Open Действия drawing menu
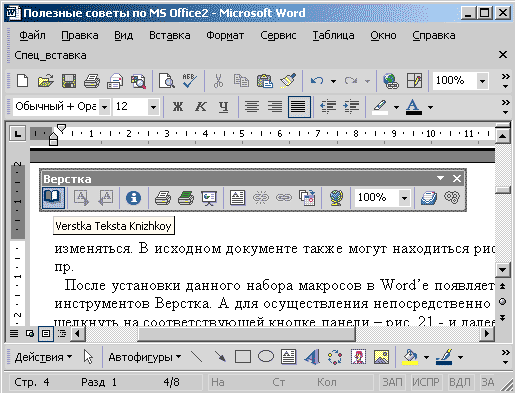515x393 pixels. point(43,357)
